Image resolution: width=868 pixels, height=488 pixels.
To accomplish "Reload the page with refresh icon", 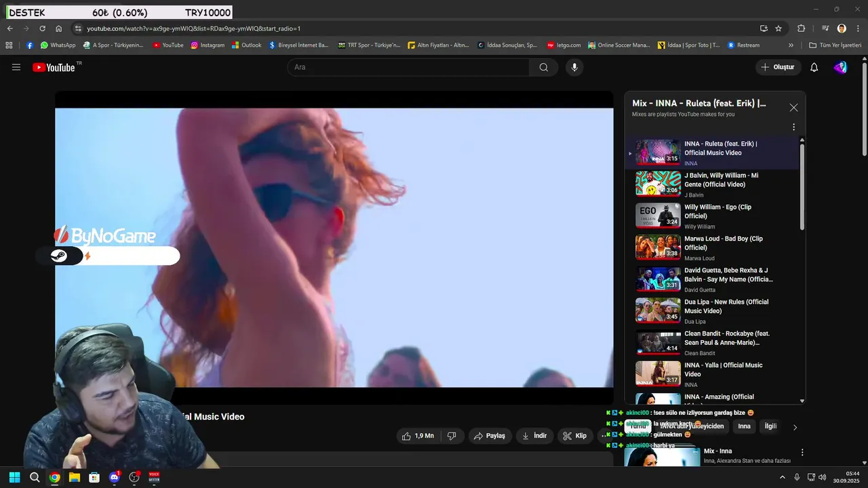I will pos(42,28).
